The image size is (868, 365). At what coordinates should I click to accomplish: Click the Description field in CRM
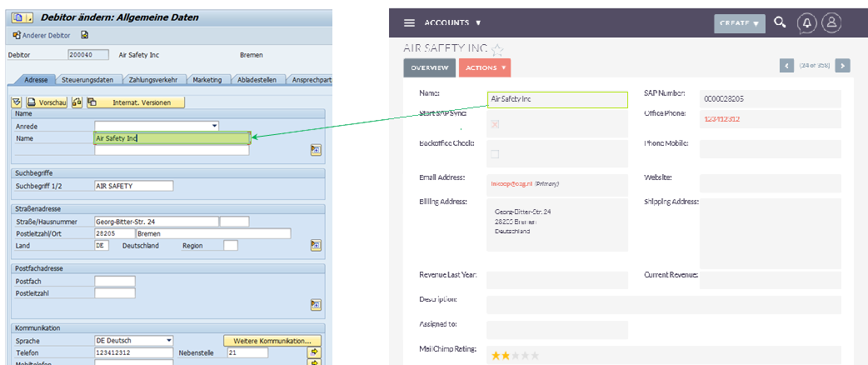point(664,305)
